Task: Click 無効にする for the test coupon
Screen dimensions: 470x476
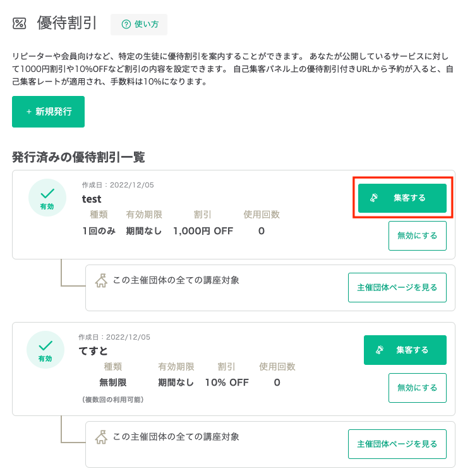Action: (418, 235)
